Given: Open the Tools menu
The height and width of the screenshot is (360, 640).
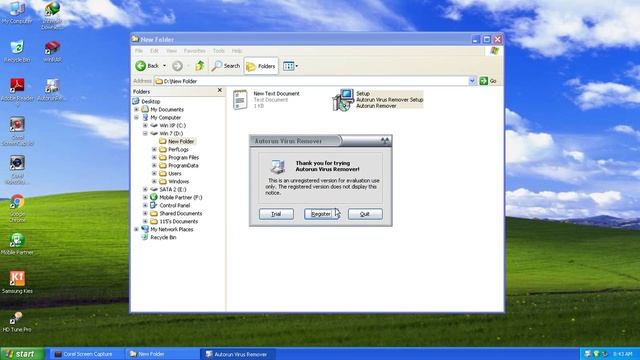Looking at the screenshot, I should [x=219, y=51].
